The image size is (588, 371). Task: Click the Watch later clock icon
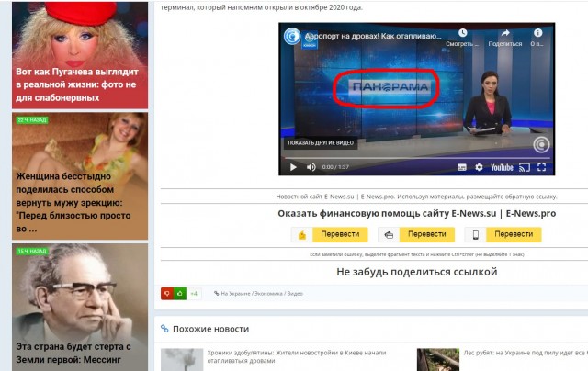point(462,33)
